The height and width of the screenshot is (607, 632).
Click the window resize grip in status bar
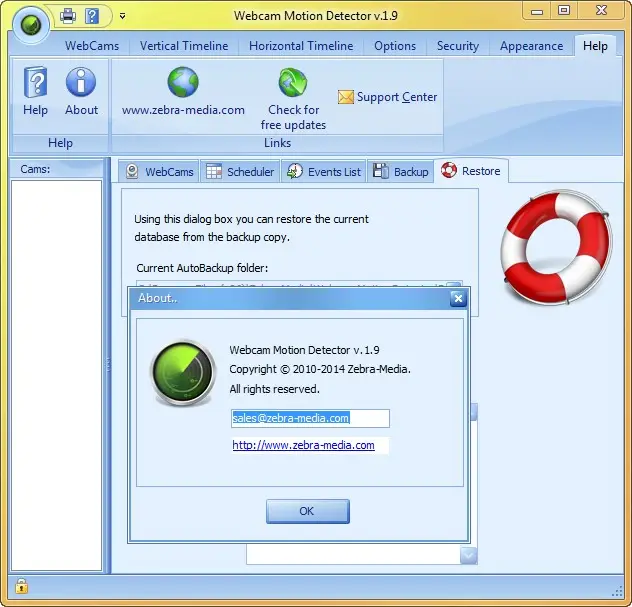point(617,591)
